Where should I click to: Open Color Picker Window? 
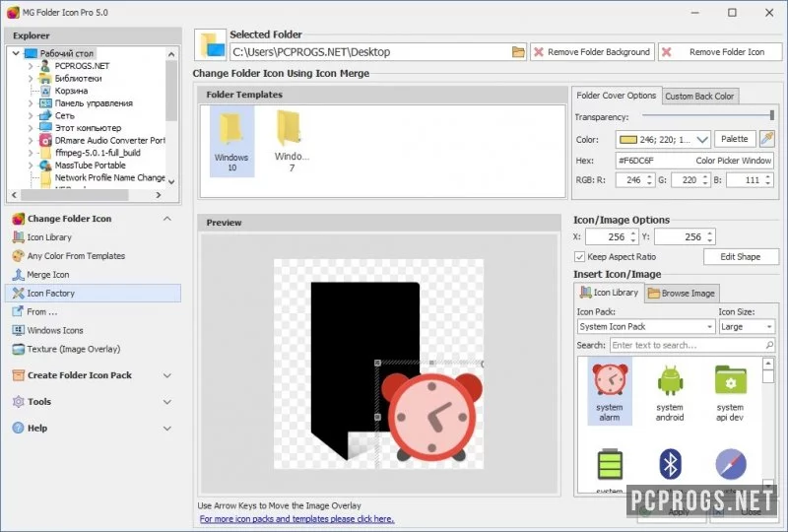[733, 161]
